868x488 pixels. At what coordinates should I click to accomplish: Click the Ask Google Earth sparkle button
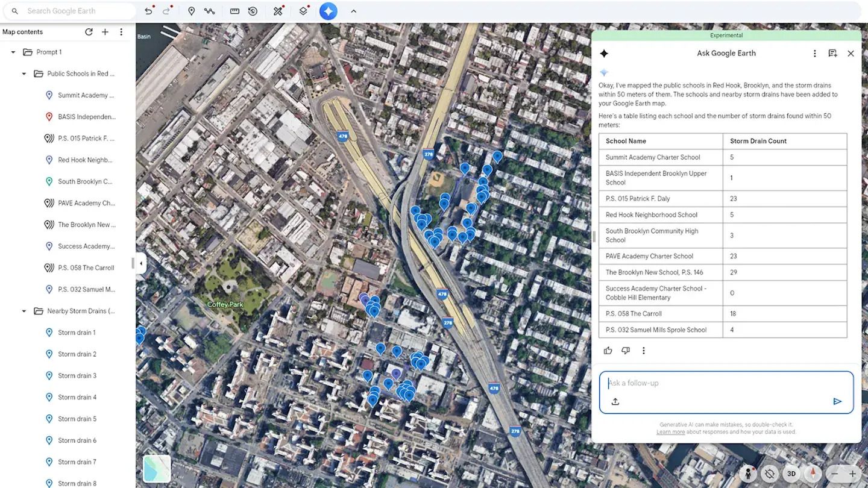point(329,11)
